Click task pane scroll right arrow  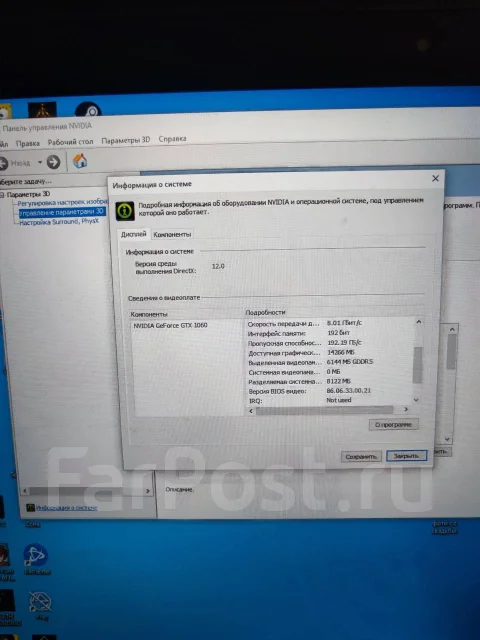[148, 491]
